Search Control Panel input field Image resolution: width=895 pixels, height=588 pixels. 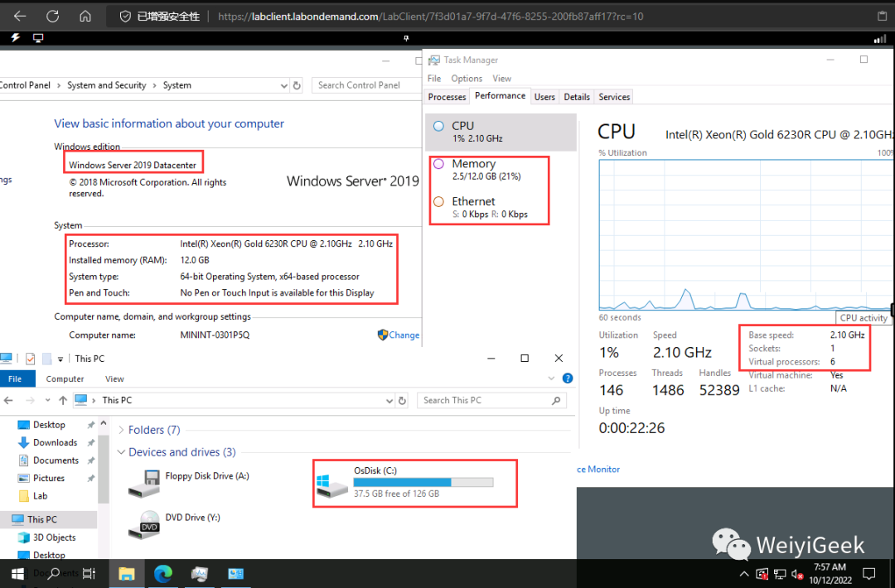pos(366,85)
